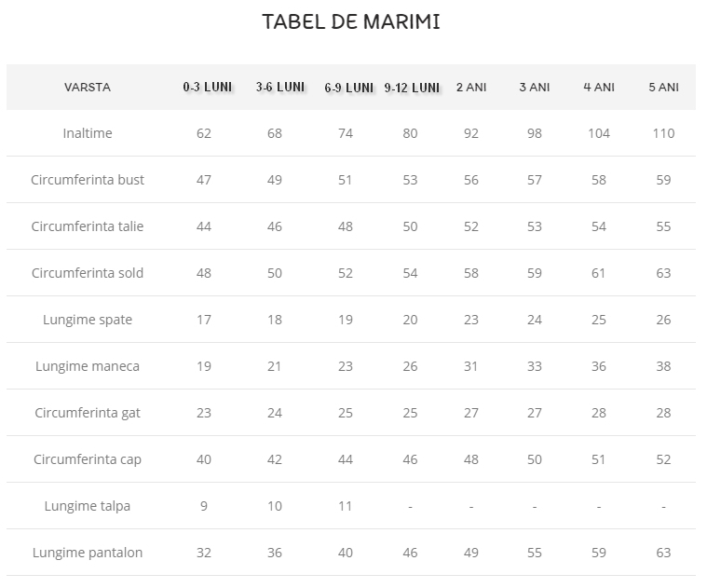Screen dimensions: 707x588
Task: Click the 4 ANI column header
Action: tap(599, 87)
